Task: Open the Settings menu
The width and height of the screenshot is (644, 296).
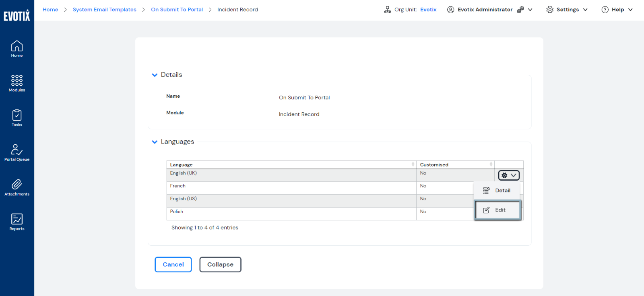Action: pyautogui.click(x=567, y=10)
